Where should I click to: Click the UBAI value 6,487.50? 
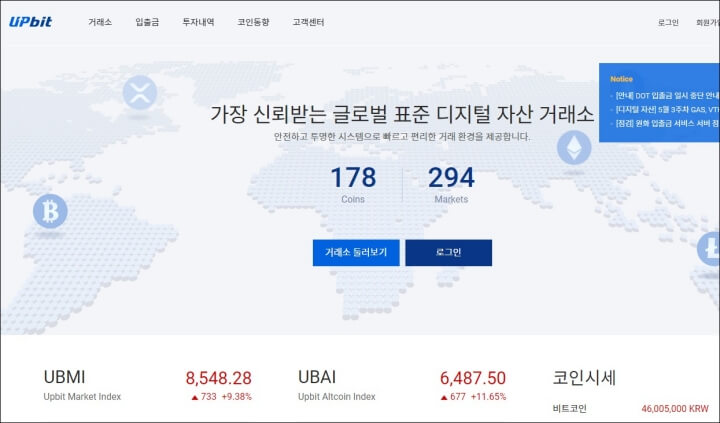[x=473, y=378]
